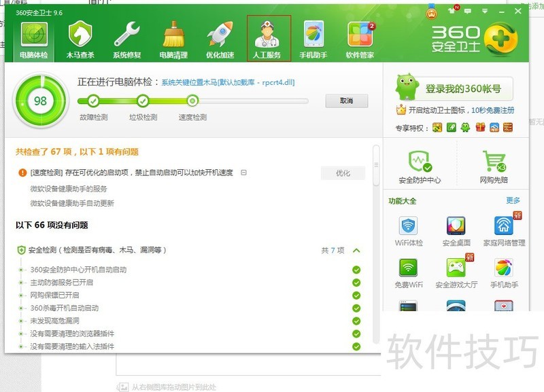Click the rpcrt4.dll scanning item link

(228, 82)
